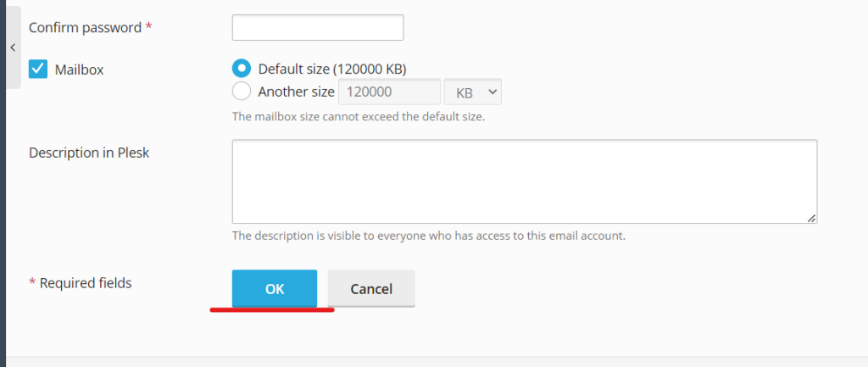Select the Default size radio button
This screenshot has height=367, width=868.
(x=242, y=69)
